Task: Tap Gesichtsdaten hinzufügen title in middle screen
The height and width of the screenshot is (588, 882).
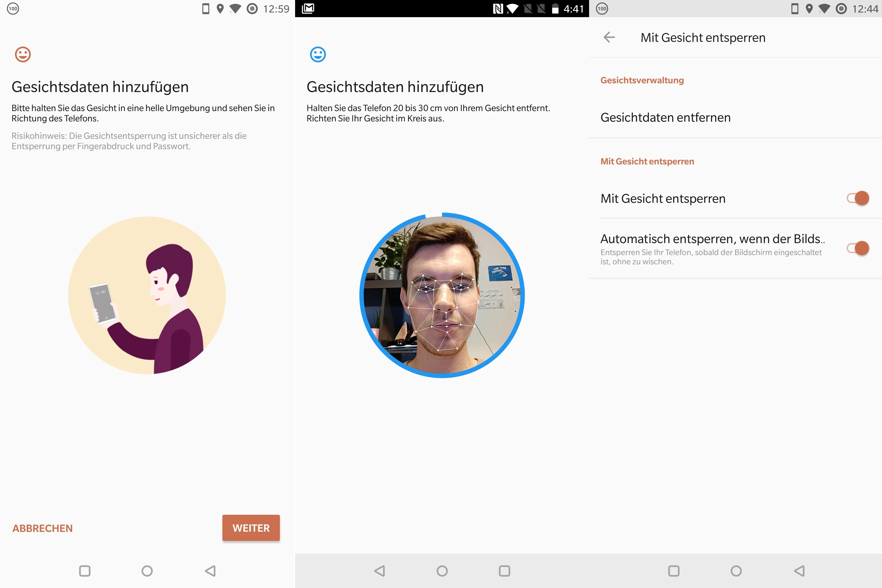Action: pos(395,87)
